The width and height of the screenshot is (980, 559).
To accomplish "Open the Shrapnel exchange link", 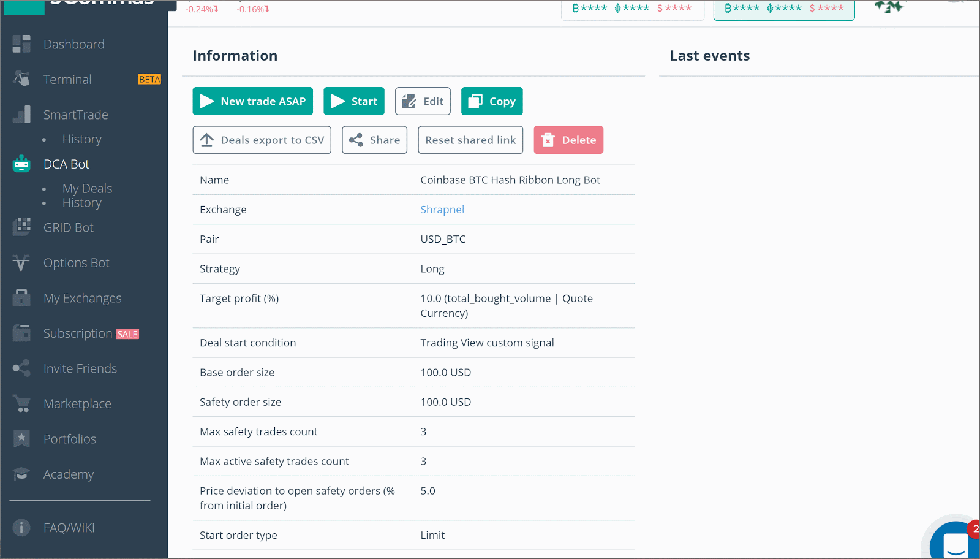I will pyautogui.click(x=442, y=209).
